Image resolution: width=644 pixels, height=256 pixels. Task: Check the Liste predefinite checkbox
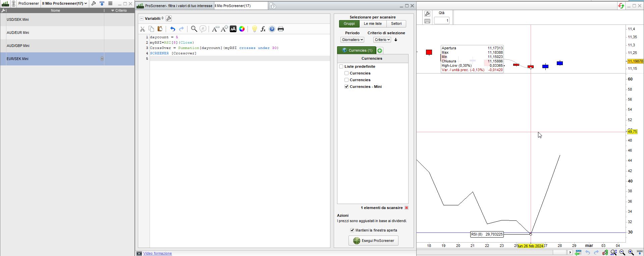point(341,66)
